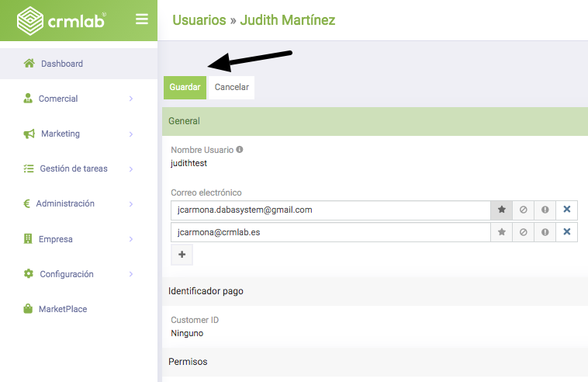The image size is (588, 382).
Task: Click the info icon beside Nombre Usuario
Action: 240,149
